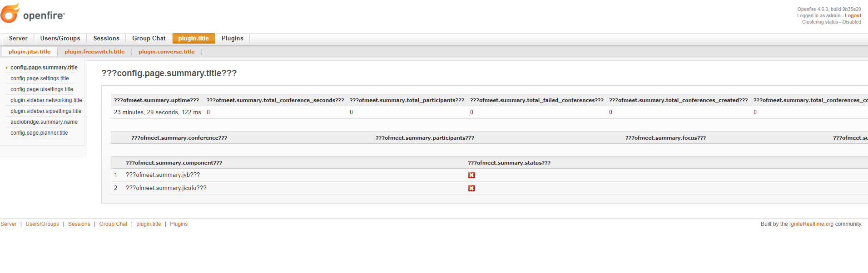Open the Sessions tab
Screen dimensions: 868x273
(x=106, y=38)
